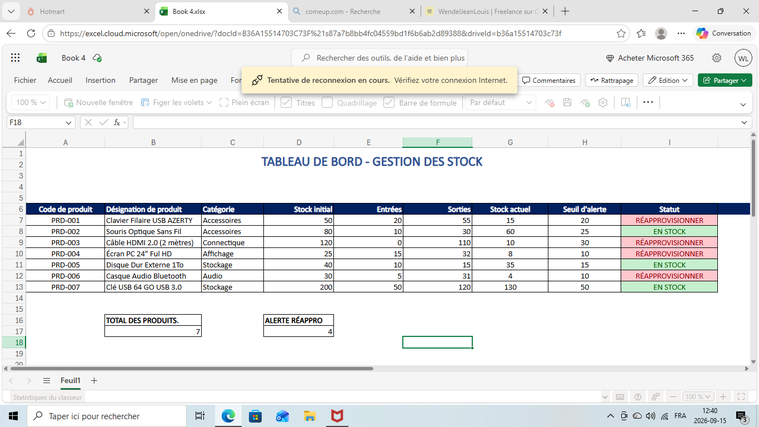Screen dimensions: 759x427
Task: Open the Insertion ribbon tab
Action: [x=100, y=80]
